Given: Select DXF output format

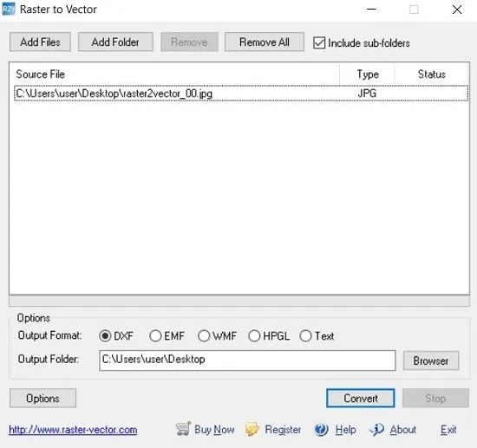Looking at the screenshot, I should click(105, 336).
